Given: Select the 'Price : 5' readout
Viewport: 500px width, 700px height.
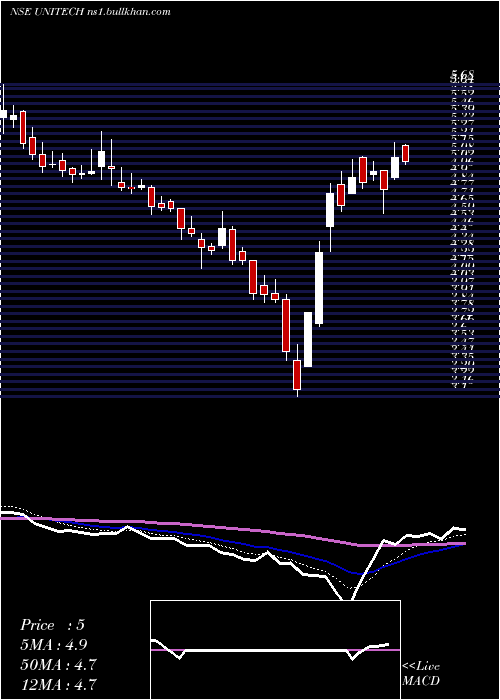Looking at the screenshot, I should pyautogui.click(x=52, y=625).
